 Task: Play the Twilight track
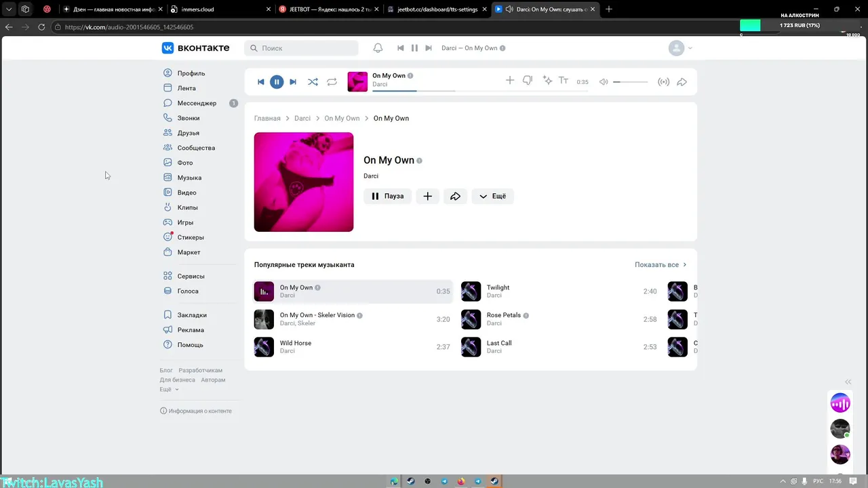pos(559,291)
